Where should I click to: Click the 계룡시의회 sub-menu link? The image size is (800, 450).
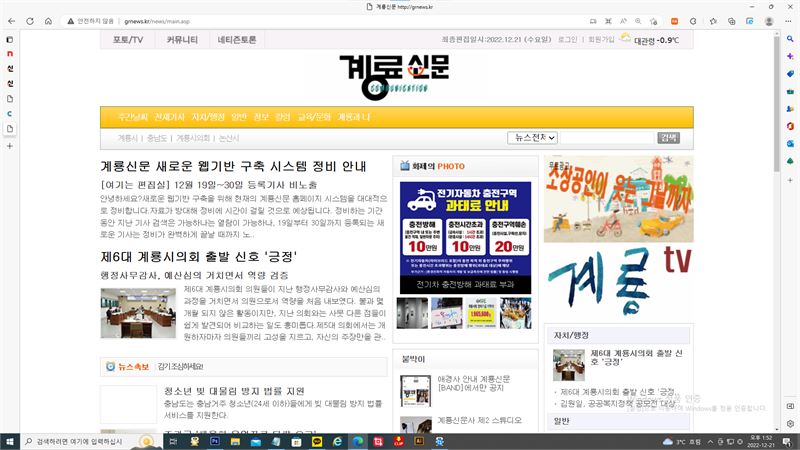pyautogui.click(x=193, y=138)
